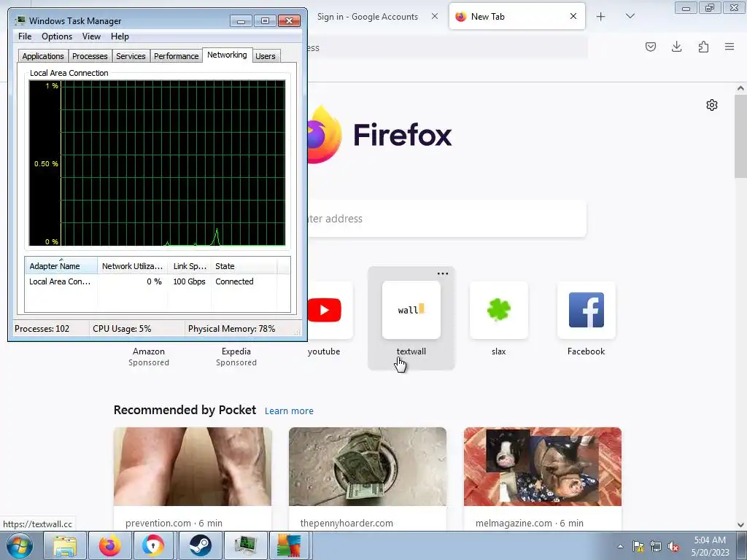The height and width of the screenshot is (560, 747).
Task: Open the Windows Start button
Action: point(20,545)
